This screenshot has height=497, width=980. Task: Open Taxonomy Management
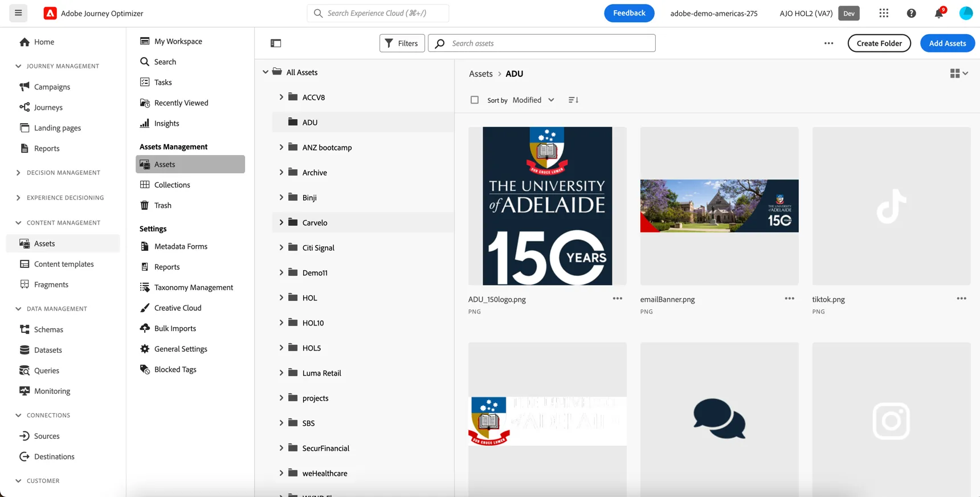click(194, 287)
